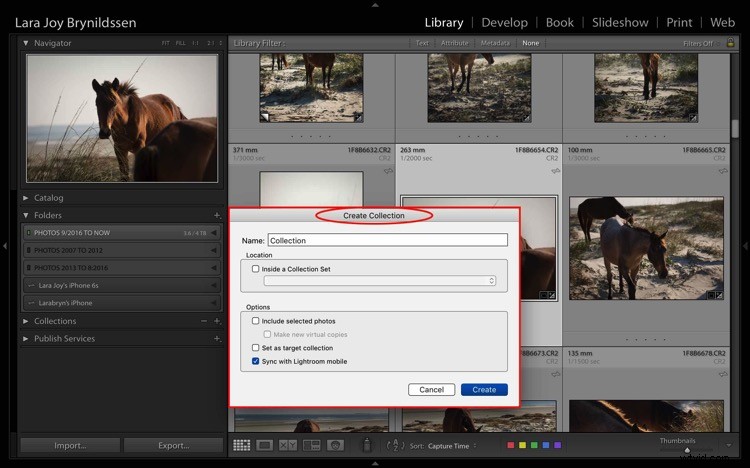750x468 pixels.
Task: Switch to Grid view in toolbar
Action: (242, 446)
